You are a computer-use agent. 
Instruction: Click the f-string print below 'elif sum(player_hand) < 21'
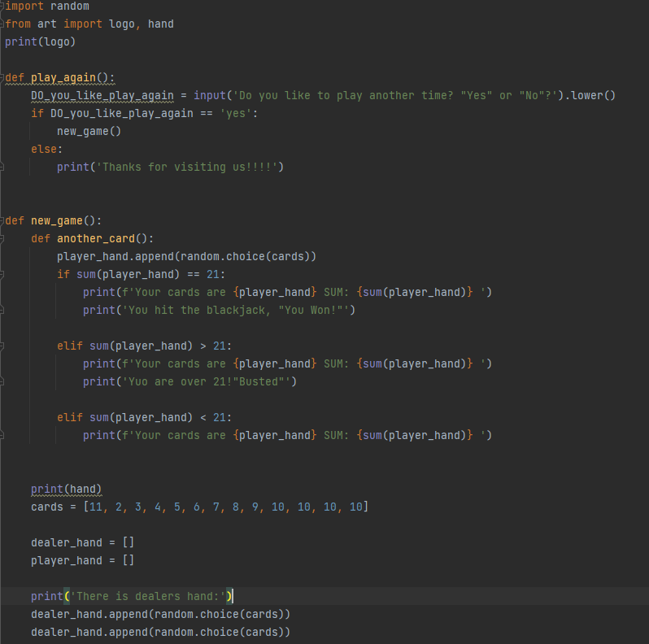click(287, 435)
